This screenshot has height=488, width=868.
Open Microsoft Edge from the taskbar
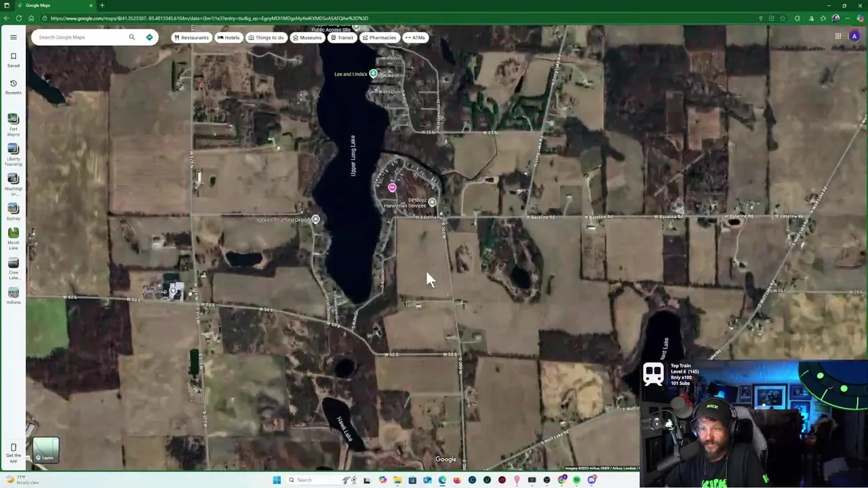tap(442, 480)
